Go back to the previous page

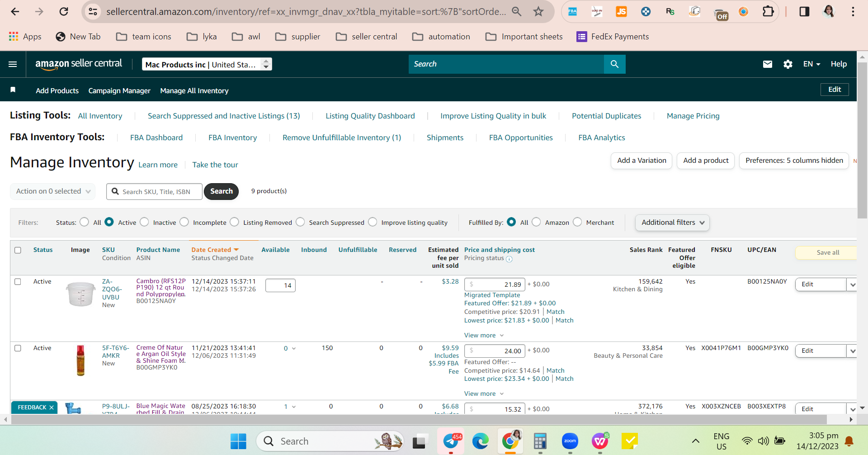click(x=15, y=11)
